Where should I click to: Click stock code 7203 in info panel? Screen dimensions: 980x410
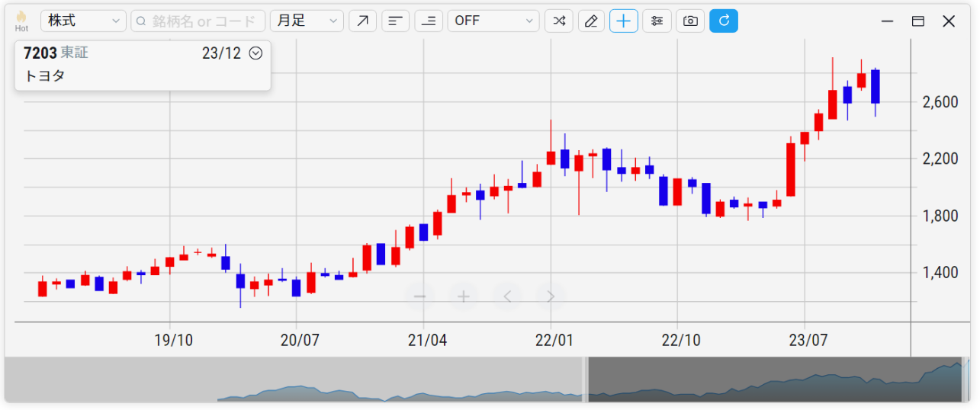(x=40, y=53)
